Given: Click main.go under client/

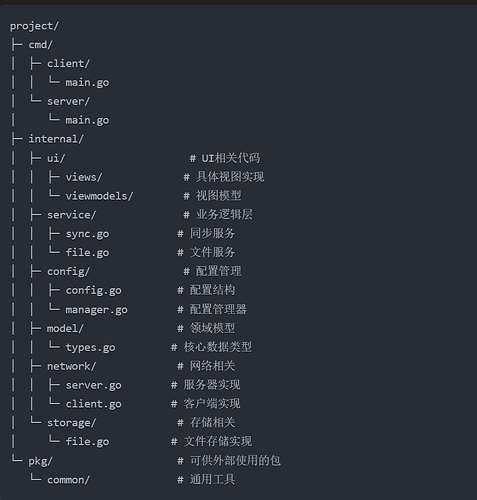Looking at the screenshot, I should tap(87, 83).
